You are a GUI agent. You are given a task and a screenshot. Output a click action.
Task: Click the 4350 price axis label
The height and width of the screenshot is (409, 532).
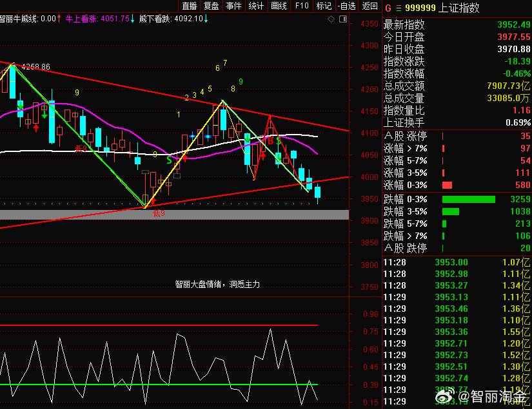tap(369, 24)
